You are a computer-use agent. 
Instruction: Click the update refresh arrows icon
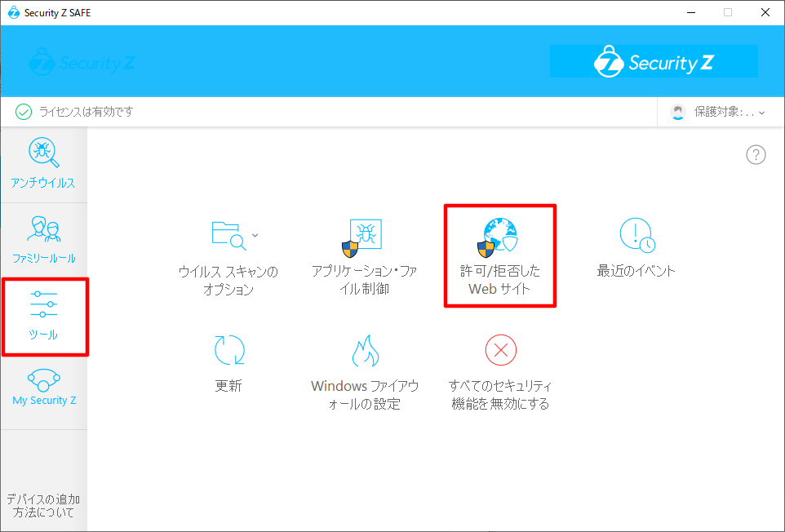[228, 351]
